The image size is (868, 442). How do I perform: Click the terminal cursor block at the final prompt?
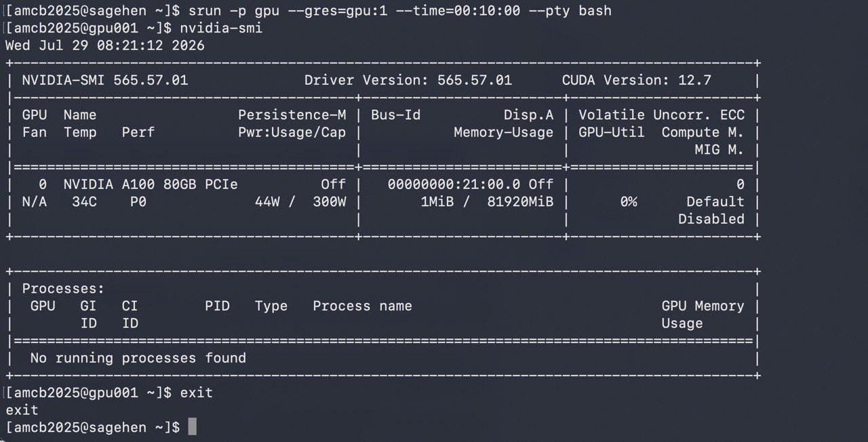(192, 427)
